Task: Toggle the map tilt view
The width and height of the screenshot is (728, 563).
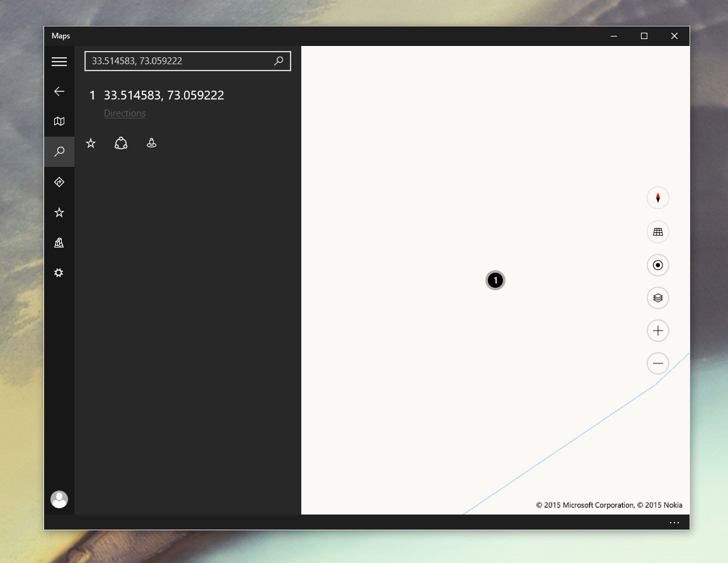Action: point(657,232)
